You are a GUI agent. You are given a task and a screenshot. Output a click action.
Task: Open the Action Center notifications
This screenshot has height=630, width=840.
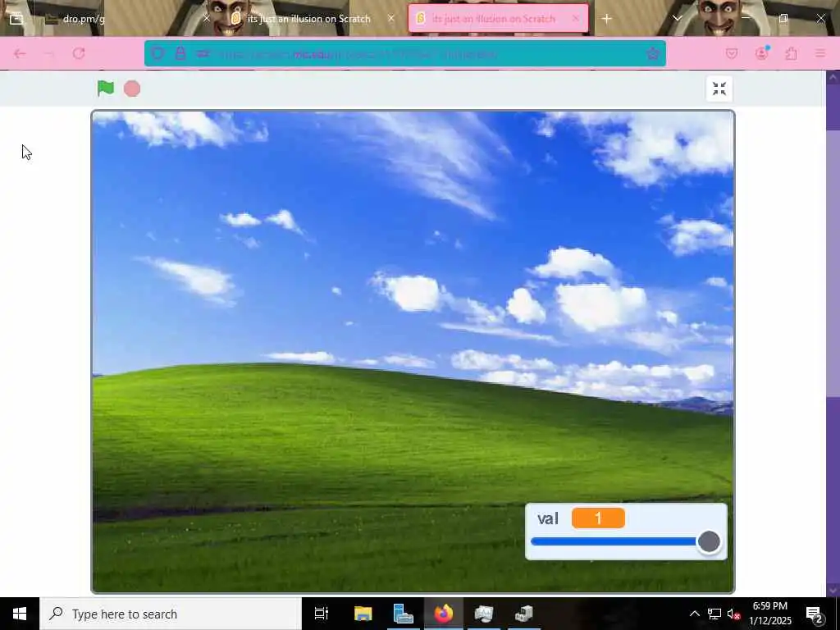pos(815,614)
